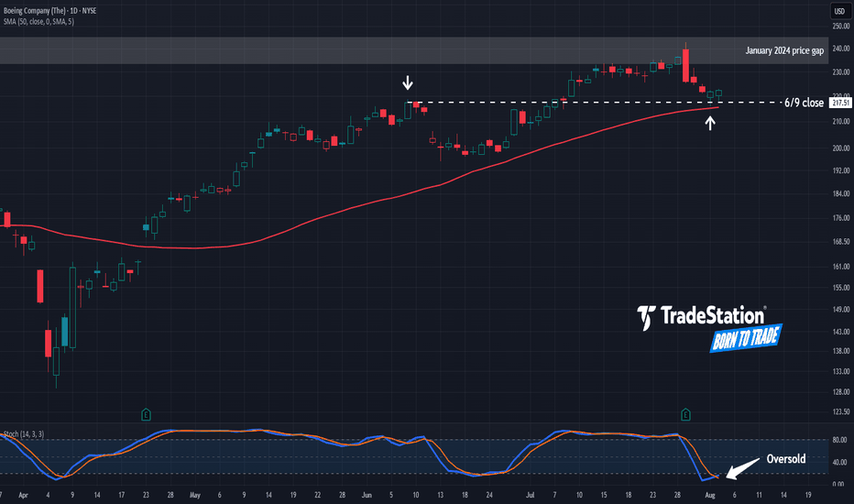Click the 'Jun' date axis label

pos(367,495)
